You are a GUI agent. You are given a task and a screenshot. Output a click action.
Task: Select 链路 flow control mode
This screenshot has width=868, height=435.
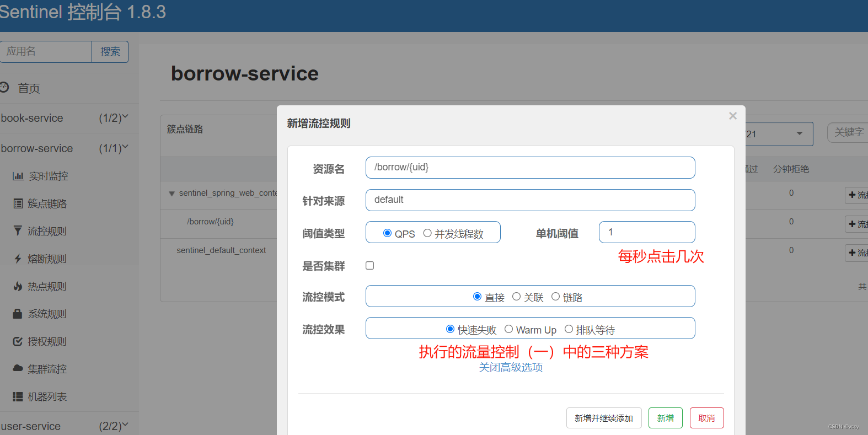point(556,297)
